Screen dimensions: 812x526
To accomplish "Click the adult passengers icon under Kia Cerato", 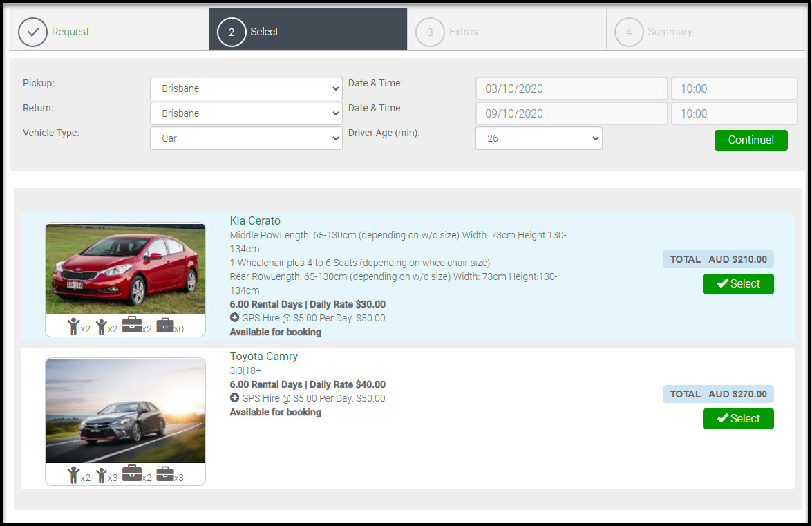I will [x=73, y=326].
